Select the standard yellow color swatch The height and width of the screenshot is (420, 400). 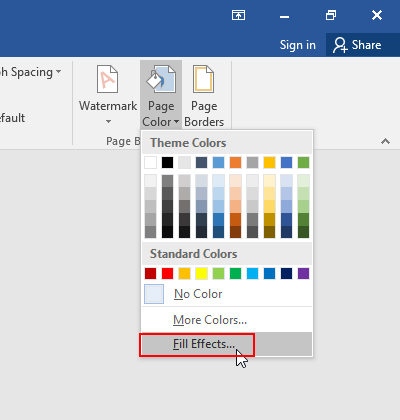click(201, 274)
